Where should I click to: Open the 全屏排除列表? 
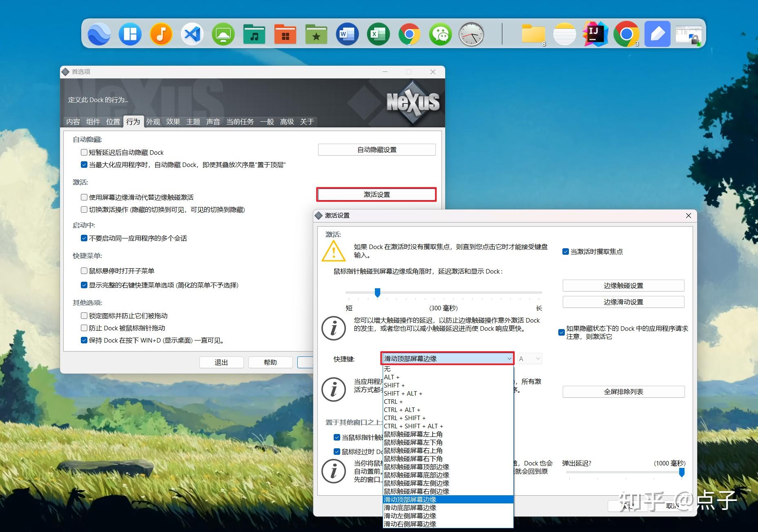tap(623, 392)
